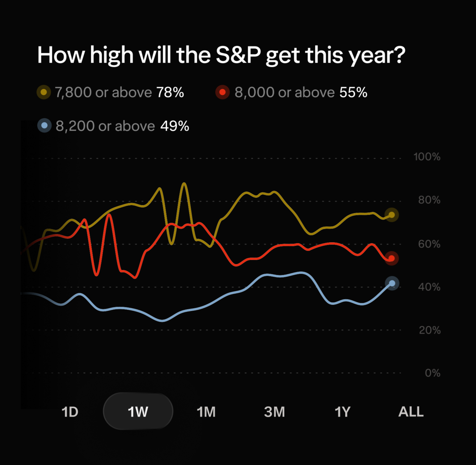476x465 pixels.
Task: Select the red line endpoint marker
Action: (x=392, y=258)
